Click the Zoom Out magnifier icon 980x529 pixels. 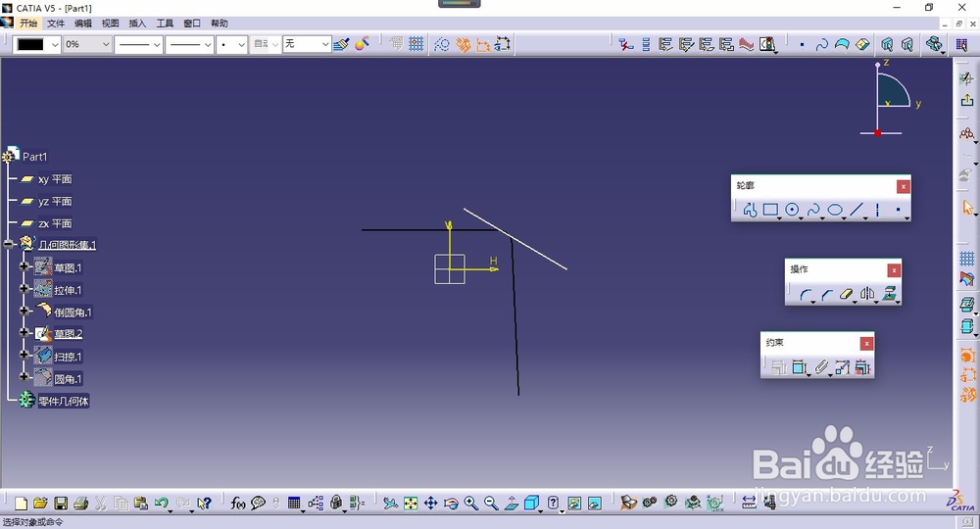click(491, 504)
